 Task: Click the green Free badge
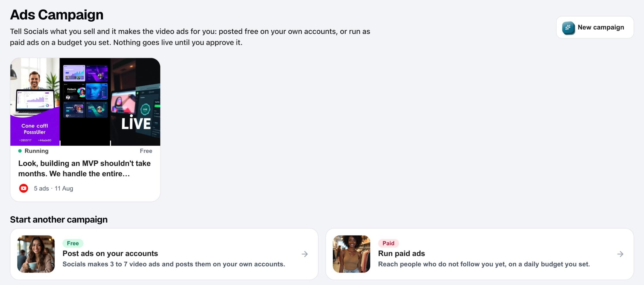[x=73, y=243]
